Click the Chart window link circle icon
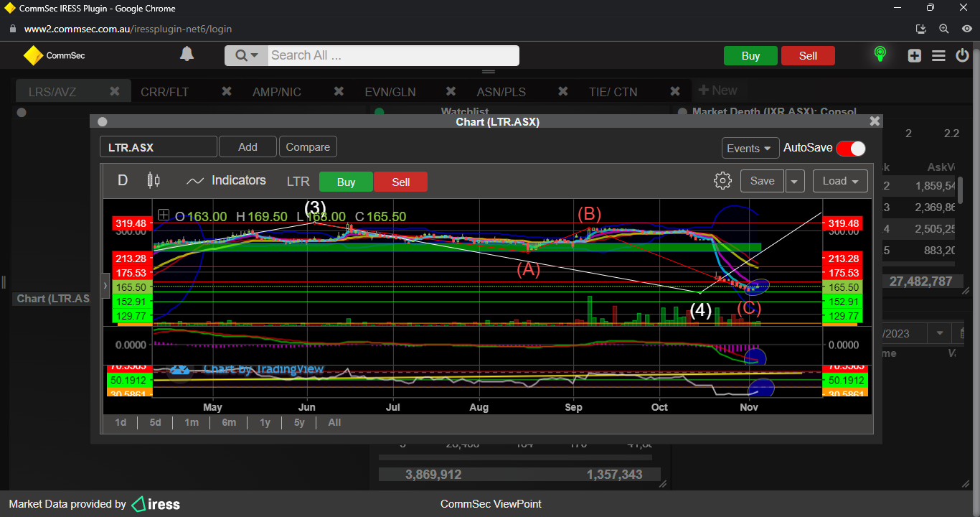 pyautogui.click(x=102, y=122)
